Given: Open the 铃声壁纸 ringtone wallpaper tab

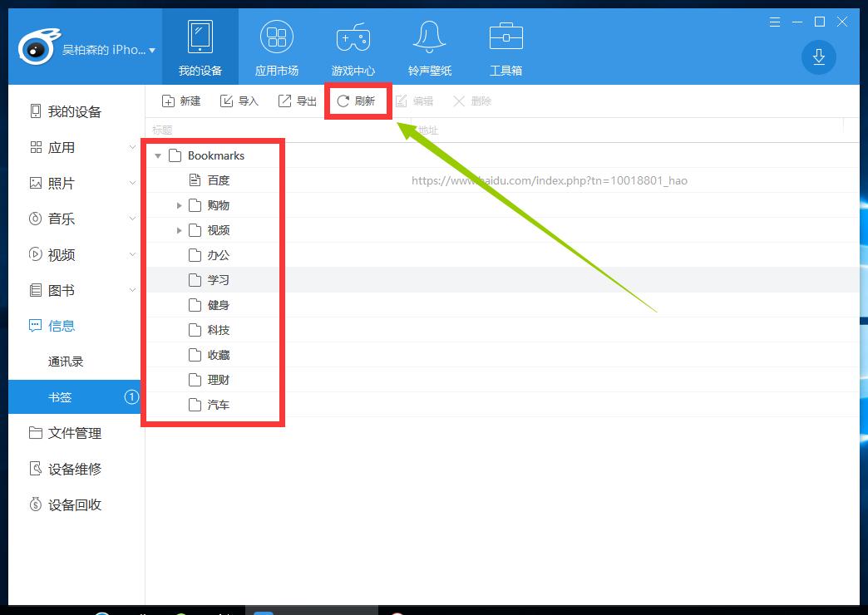Looking at the screenshot, I should (429, 47).
